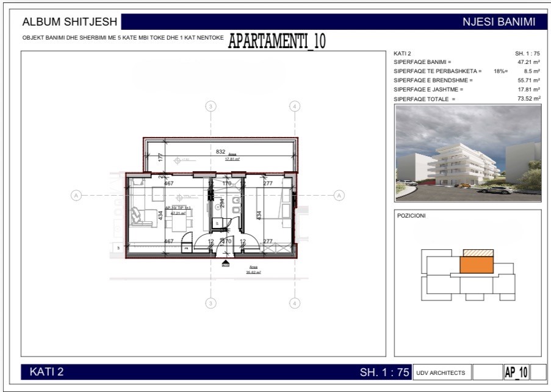Click the black entrance arrow marker
Image resolution: width=551 pixels, height=392 pixels.
coord(225,263)
